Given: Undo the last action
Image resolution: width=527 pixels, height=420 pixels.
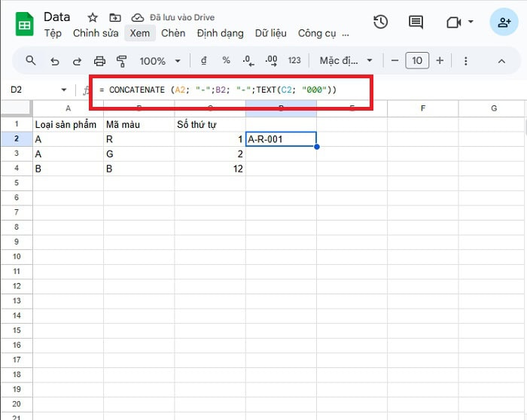Looking at the screenshot, I should click(54, 61).
